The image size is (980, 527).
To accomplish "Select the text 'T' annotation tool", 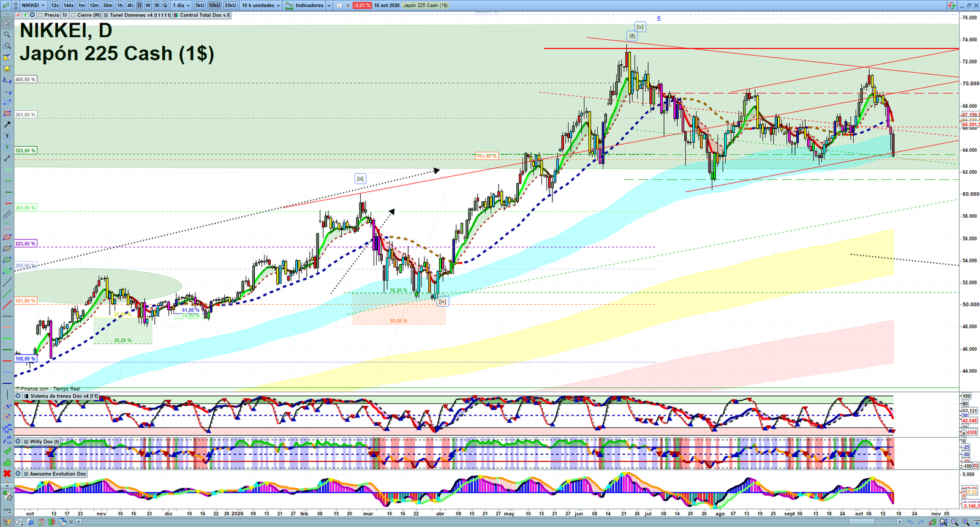I will pos(7,136).
